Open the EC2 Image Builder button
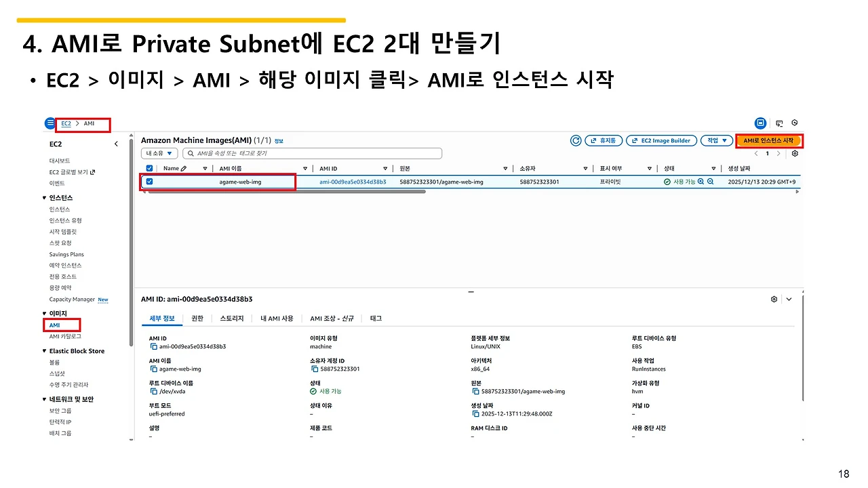This screenshot has height=488, width=868. click(661, 140)
